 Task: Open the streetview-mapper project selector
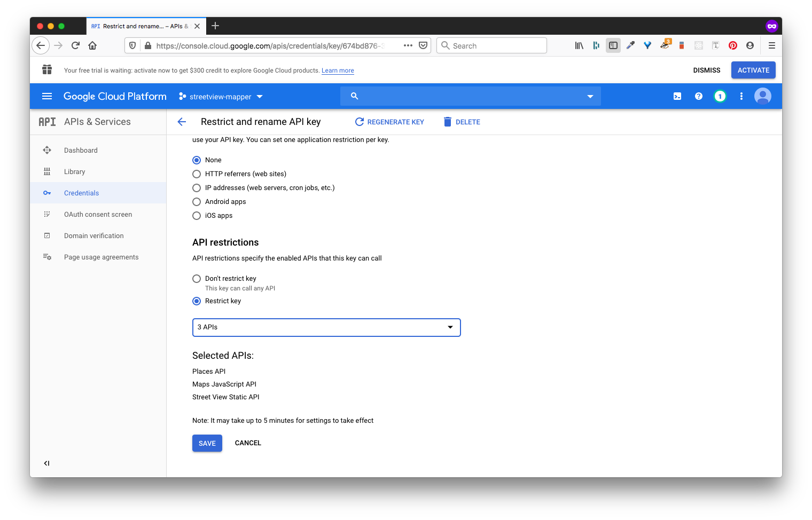pos(221,97)
